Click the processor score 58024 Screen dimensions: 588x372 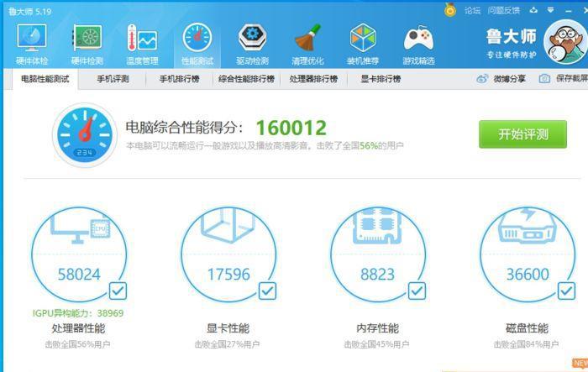(79, 274)
